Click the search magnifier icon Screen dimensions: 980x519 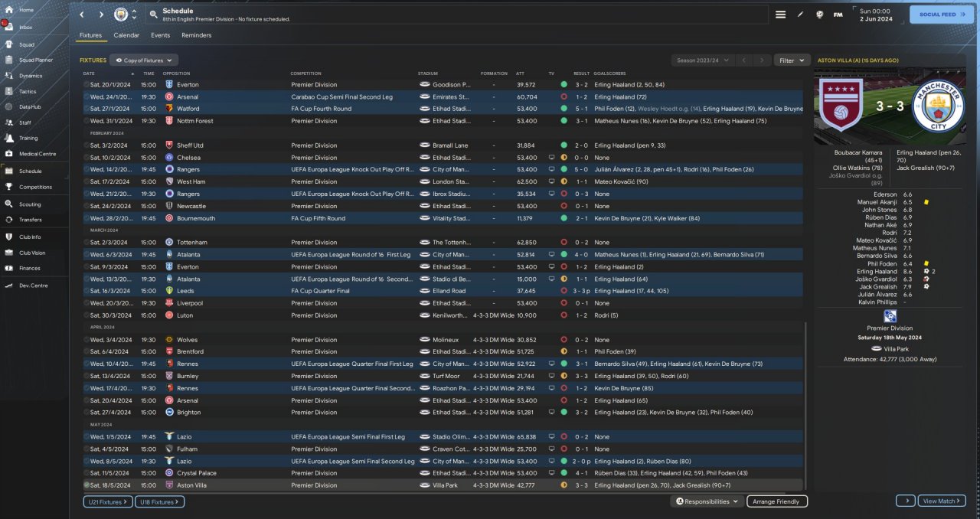154,15
